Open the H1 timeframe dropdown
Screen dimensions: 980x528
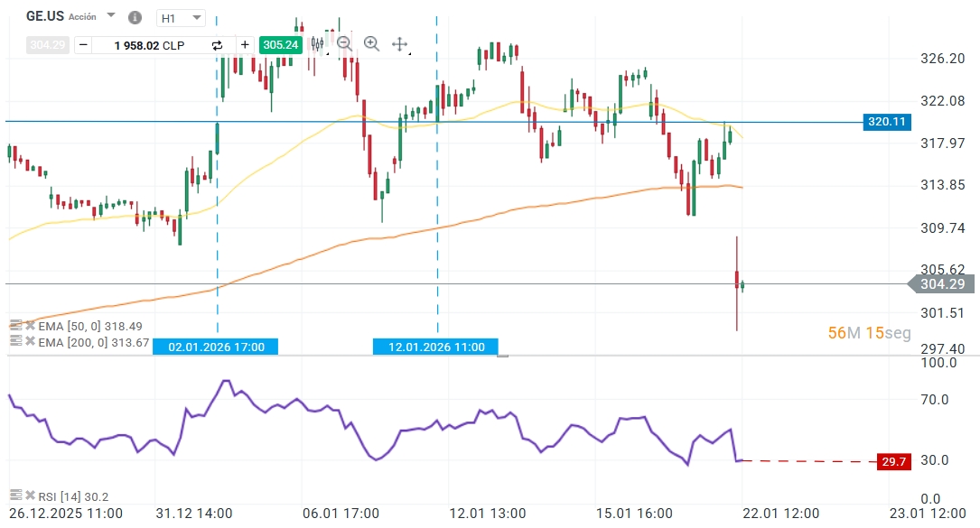tap(181, 18)
